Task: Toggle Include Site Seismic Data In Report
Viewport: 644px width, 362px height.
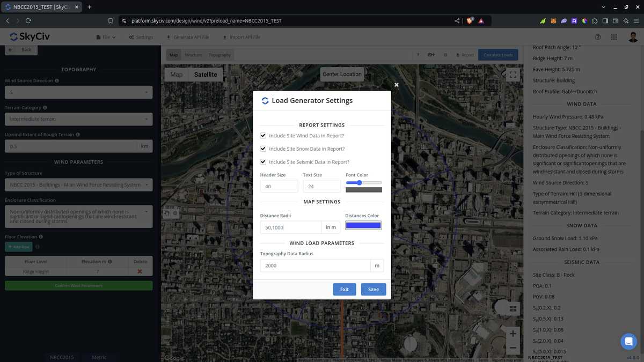Action: [x=263, y=161]
